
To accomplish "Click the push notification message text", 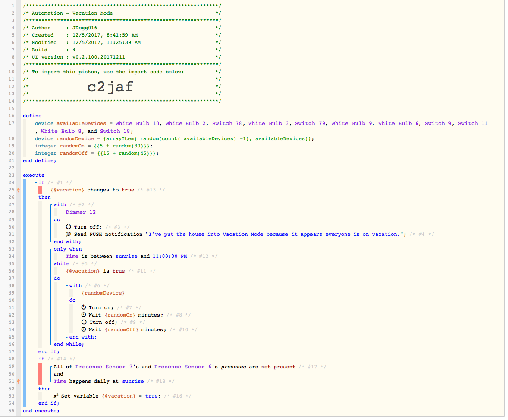I will 274,235.
